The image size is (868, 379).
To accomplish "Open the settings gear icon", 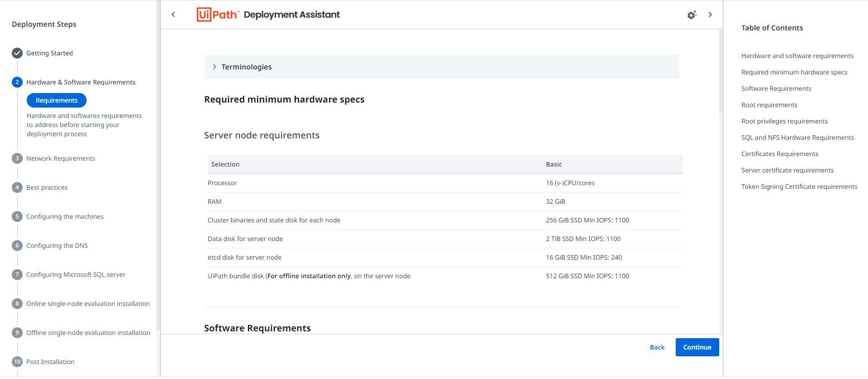I will pos(692,15).
